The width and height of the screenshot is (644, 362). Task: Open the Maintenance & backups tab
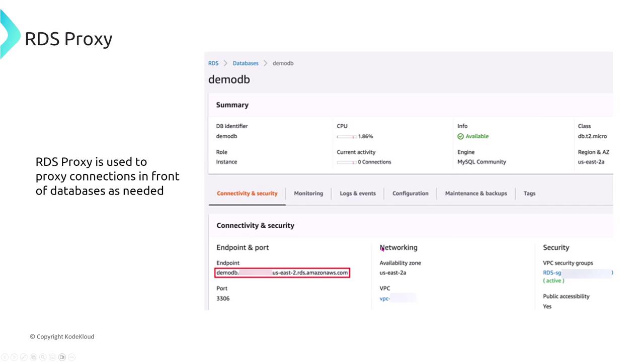pos(476,194)
